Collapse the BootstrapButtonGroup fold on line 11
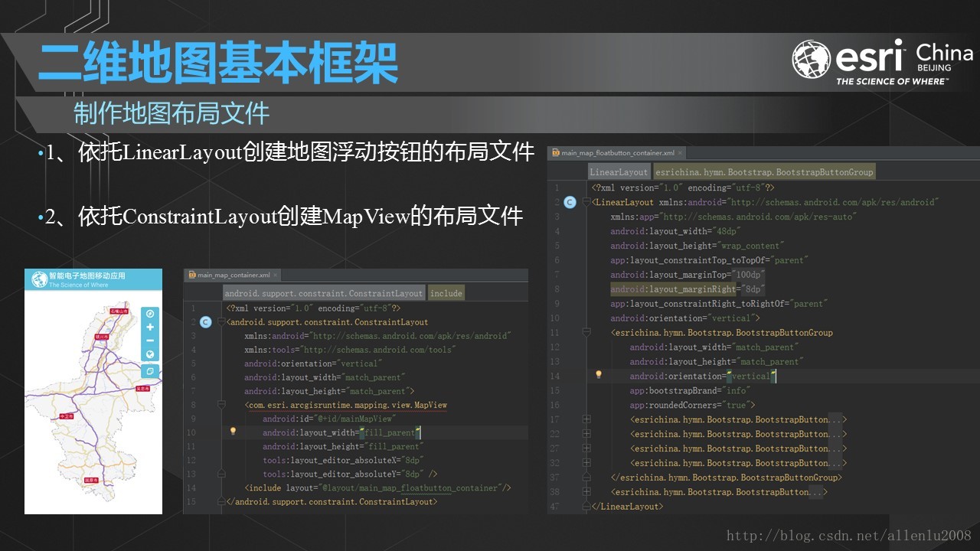Viewport: 980px width, 551px height. point(586,332)
